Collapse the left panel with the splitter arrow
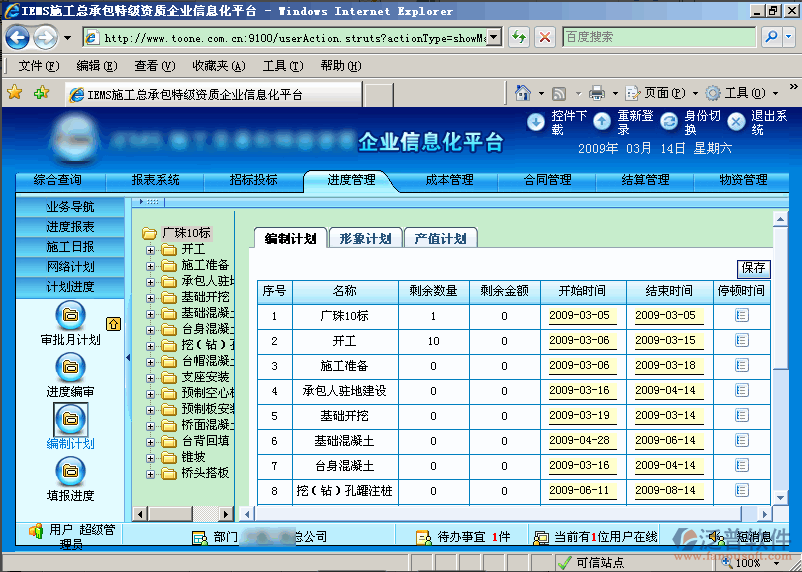This screenshot has height=572, width=802. [127, 357]
